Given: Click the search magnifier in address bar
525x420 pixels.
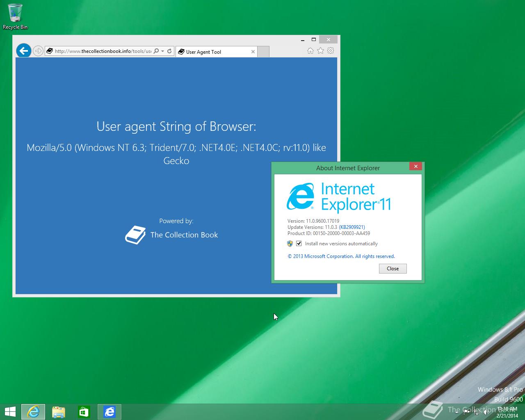Looking at the screenshot, I should click(156, 51).
